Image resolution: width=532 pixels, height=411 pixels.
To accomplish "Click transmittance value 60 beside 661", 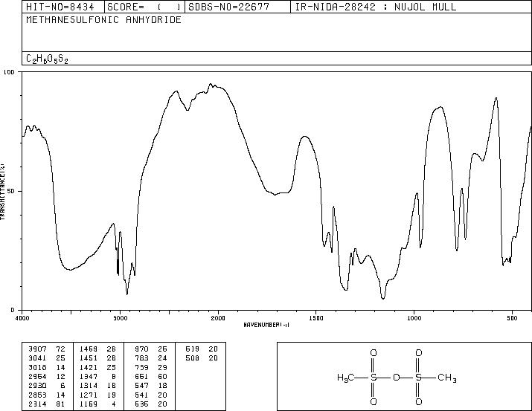I will coord(162,376).
